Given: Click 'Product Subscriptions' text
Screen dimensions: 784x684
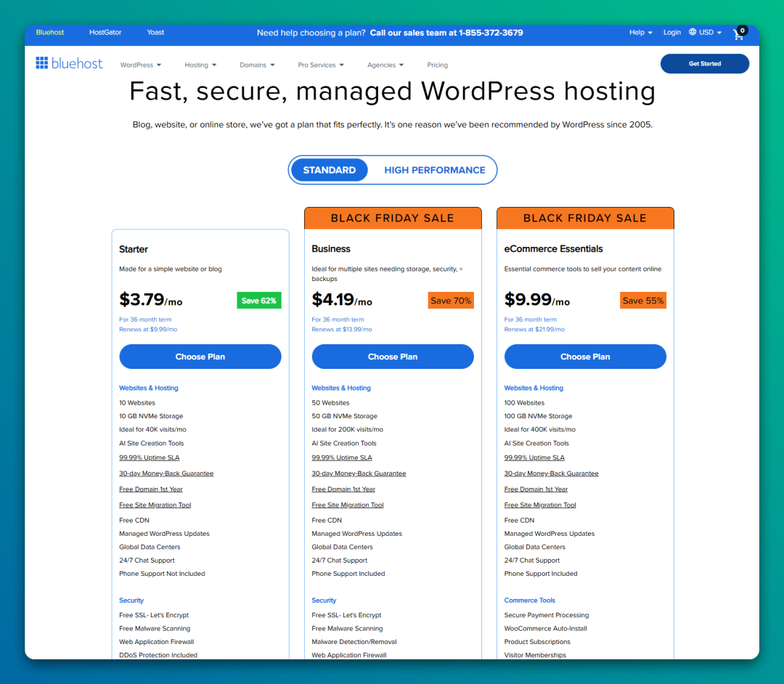Looking at the screenshot, I should click(x=537, y=642).
